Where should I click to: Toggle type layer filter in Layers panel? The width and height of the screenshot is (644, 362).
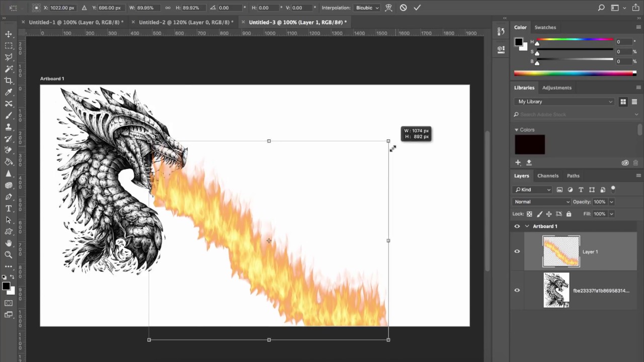[581, 190]
